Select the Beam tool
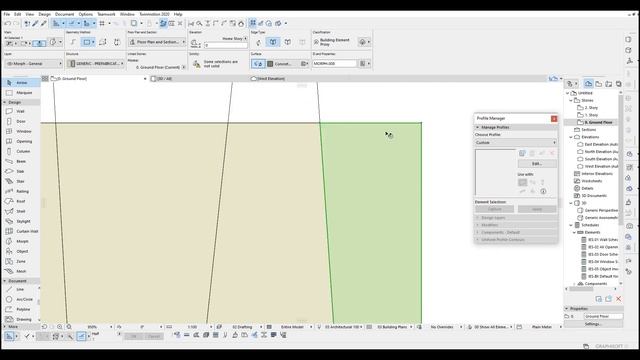The height and width of the screenshot is (360, 640). [x=21, y=161]
